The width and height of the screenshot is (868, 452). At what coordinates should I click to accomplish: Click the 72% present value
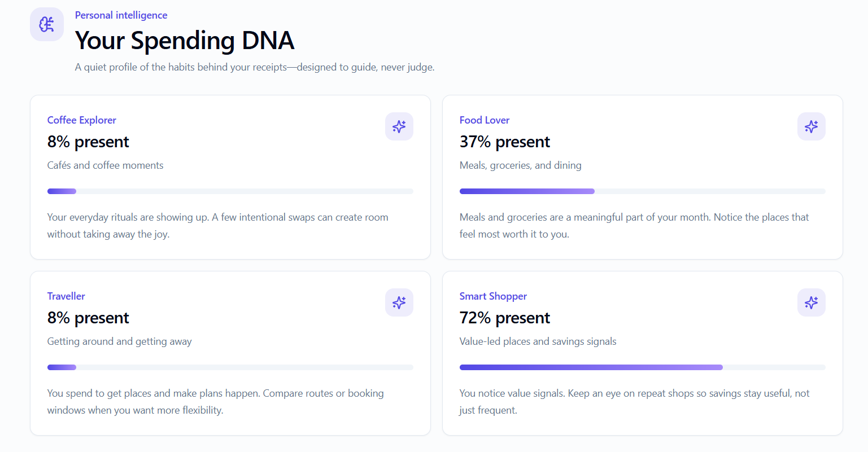505,318
